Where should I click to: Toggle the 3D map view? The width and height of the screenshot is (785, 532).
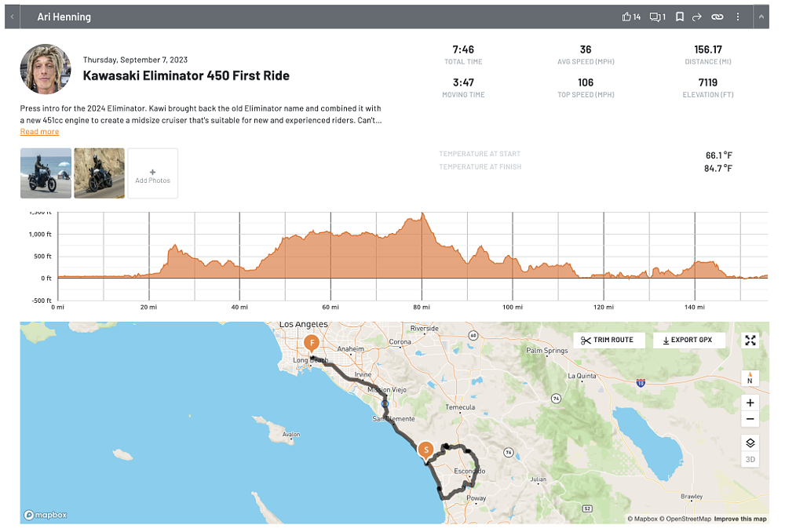coord(750,459)
